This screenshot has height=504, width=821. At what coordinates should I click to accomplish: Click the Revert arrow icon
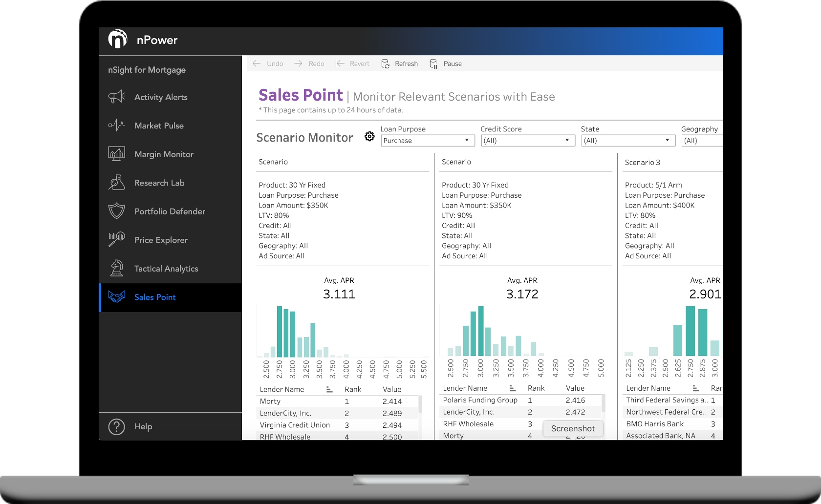pyautogui.click(x=340, y=63)
